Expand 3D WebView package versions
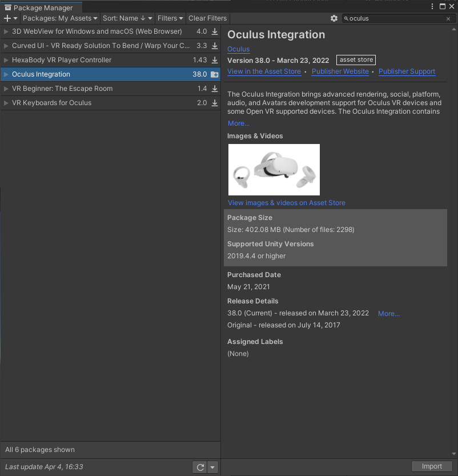This screenshot has width=458, height=476. [x=6, y=31]
